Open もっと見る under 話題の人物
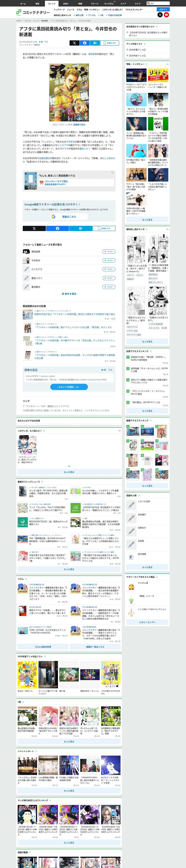The height and width of the screenshot is (868, 186). 147,567
